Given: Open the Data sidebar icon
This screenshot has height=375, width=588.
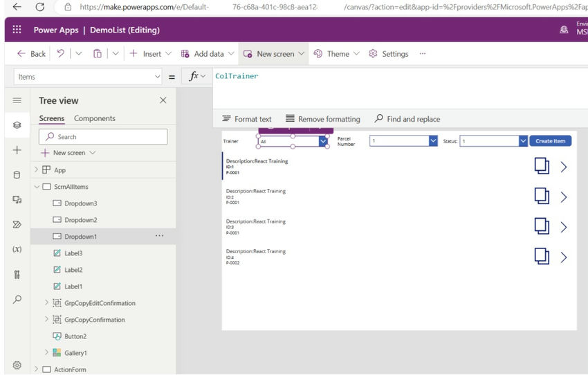Looking at the screenshot, I should tap(17, 175).
